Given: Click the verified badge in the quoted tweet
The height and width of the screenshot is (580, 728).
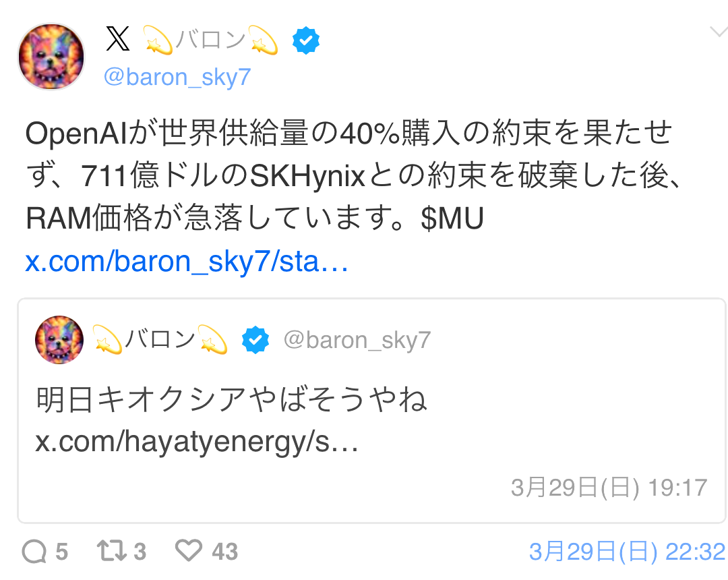Looking at the screenshot, I should click(x=255, y=340).
